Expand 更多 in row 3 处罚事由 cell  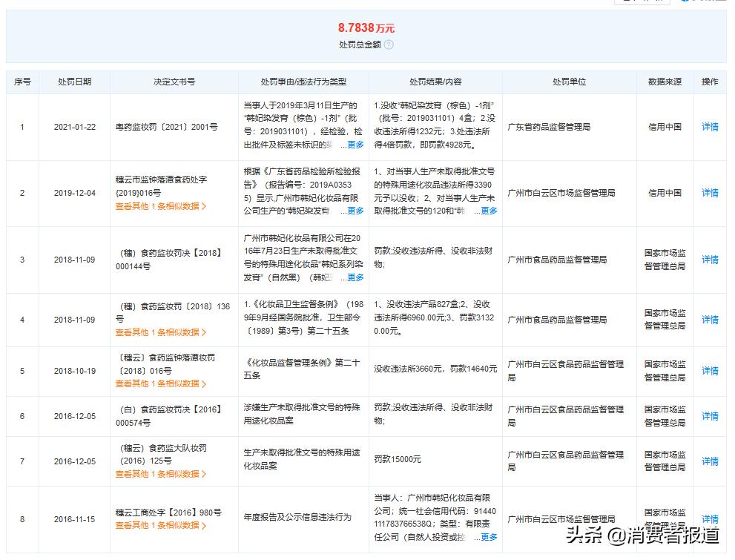(355, 277)
